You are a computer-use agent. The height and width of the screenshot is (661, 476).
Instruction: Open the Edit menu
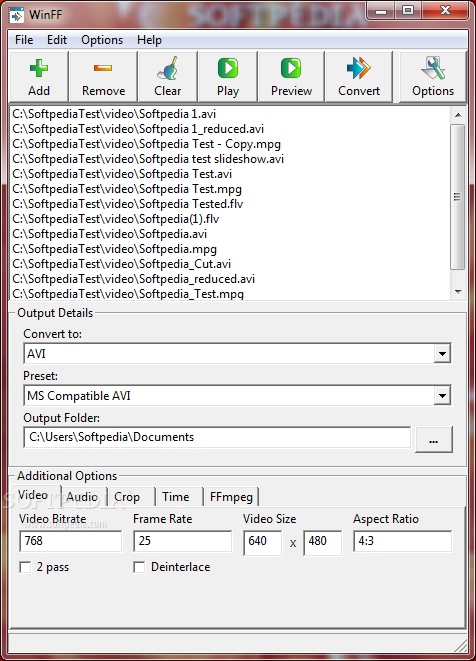[57, 40]
